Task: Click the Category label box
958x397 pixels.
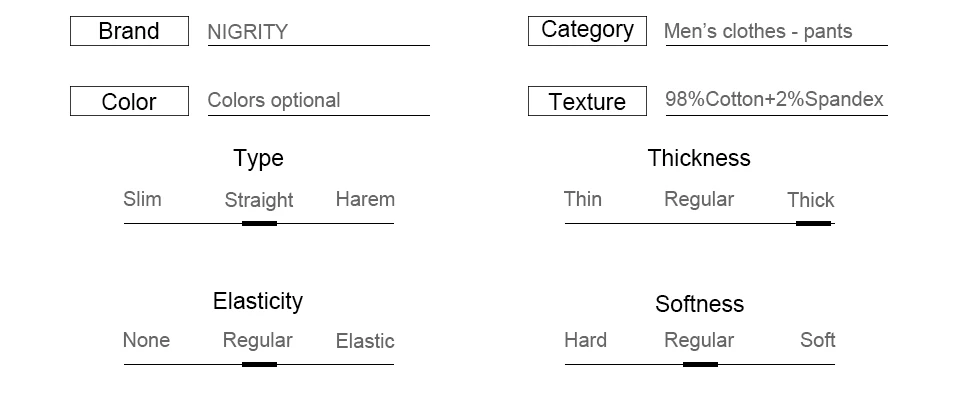Action: click(587, 31)
